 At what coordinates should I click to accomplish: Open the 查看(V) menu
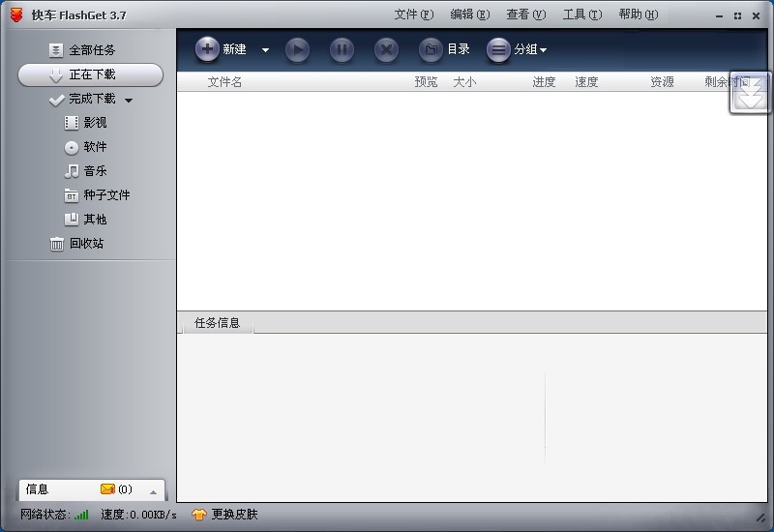pos(525,15)
